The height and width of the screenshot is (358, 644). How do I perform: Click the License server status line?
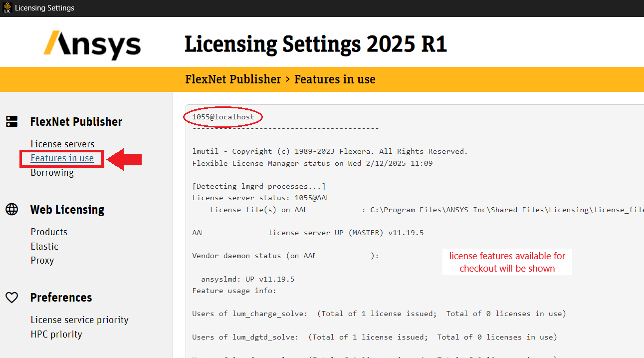[x=260, y=198]
